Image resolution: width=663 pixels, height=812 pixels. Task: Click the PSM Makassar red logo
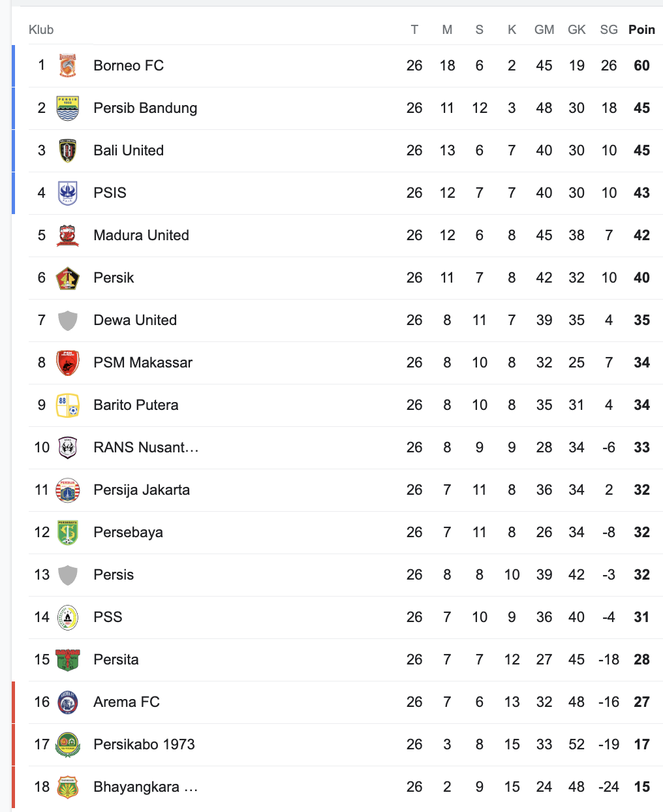pos(68,363)
